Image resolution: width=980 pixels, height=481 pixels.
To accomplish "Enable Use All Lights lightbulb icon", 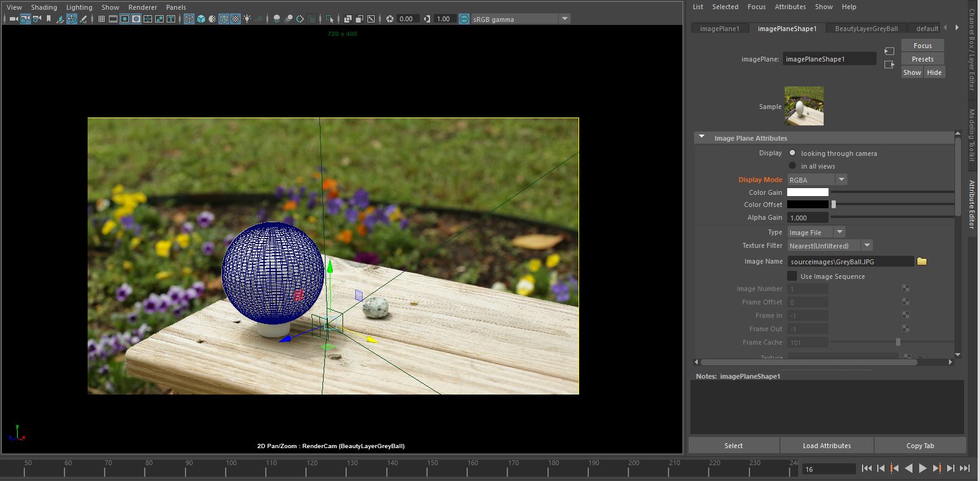I will click(x=247, y=19).
